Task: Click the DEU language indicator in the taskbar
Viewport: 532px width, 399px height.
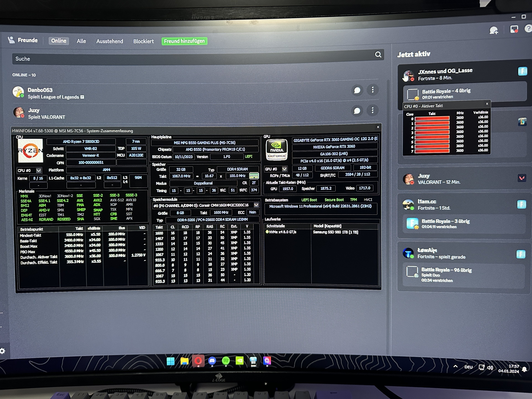Action: tap(469, 367)
